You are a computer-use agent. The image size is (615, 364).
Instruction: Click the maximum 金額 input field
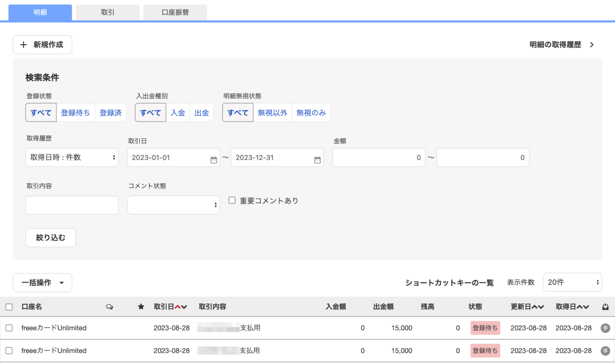[483, 157]
